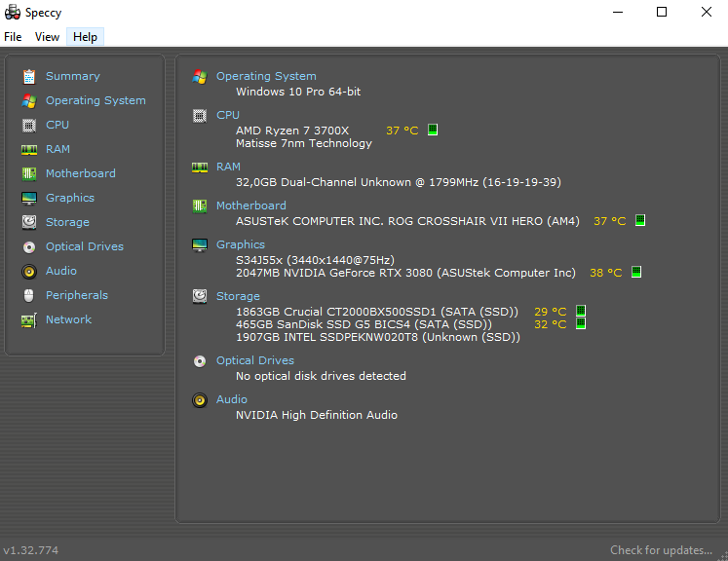Click the Audio heading link in main panel
Viewport: 728px width, 561px height.
[x=232, y=399]
